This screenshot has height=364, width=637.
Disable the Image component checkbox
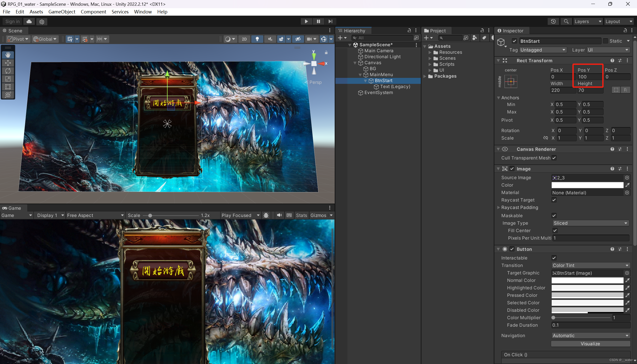coord(512,169)
